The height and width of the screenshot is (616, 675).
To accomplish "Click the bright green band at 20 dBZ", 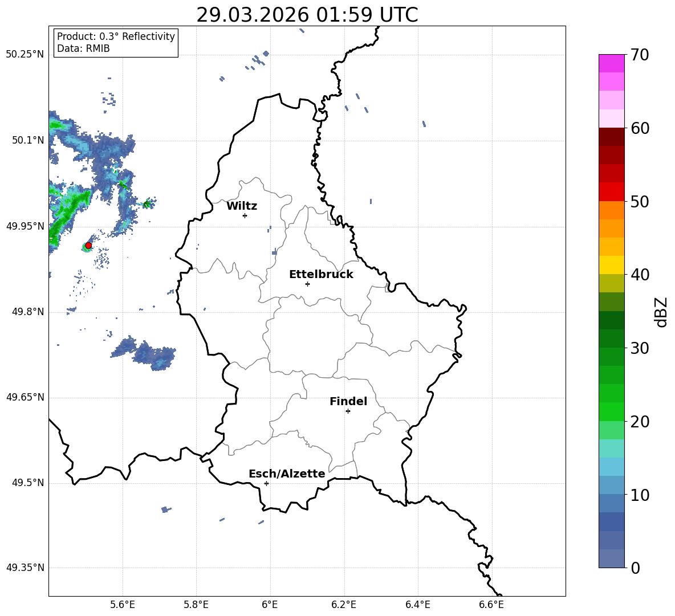I will coord(611,411).
